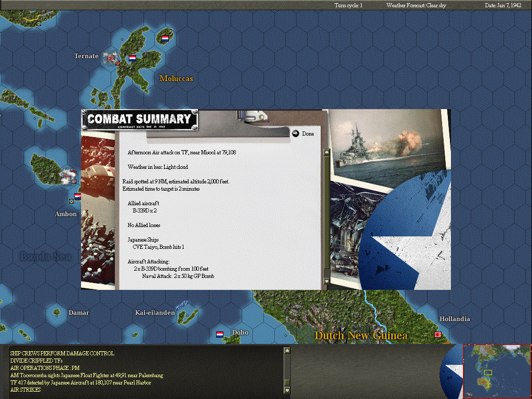Click the Ambon map label
This screenshot has height=399, width=532.
pos(66,214)
